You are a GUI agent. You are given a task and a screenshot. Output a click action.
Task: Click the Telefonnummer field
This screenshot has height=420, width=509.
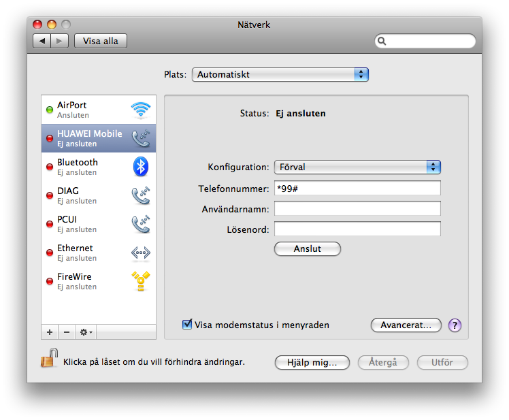[x=357, y=188]
